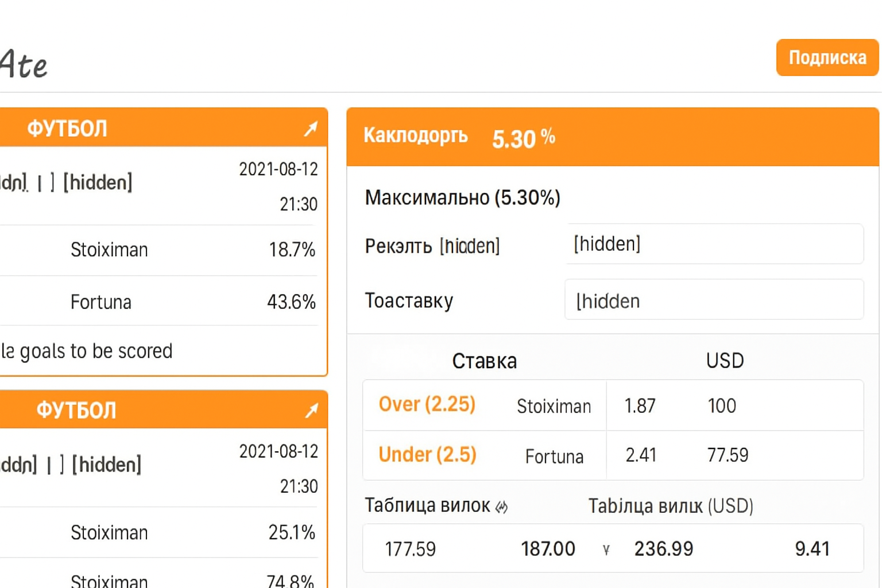This screenshot has width=882, height=588.
Task: Click the refresh icon next to Таблица вилок
Action: tap(503, 506)
